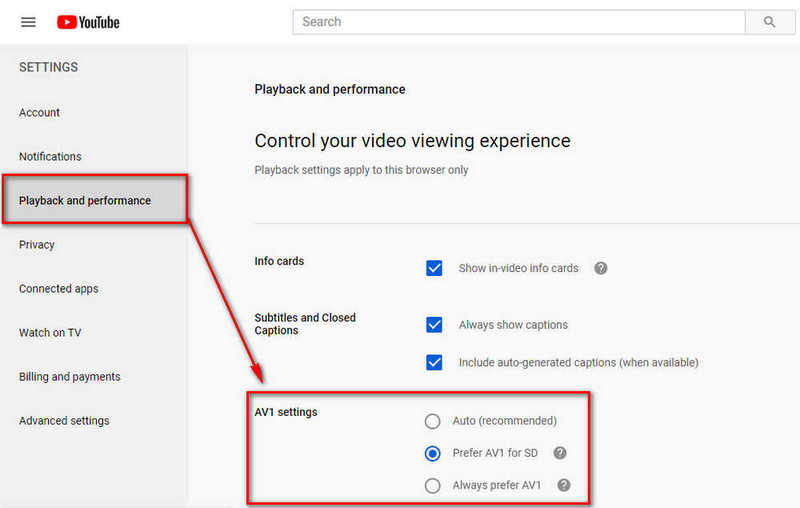The image size is (800, 508).
Task: Click the YouTube logo
Action: click(88, 22)
